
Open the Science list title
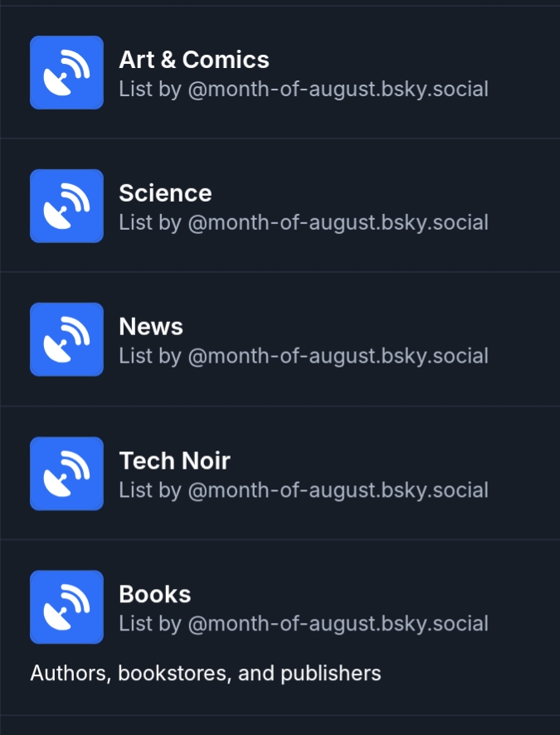click(165, 193)
